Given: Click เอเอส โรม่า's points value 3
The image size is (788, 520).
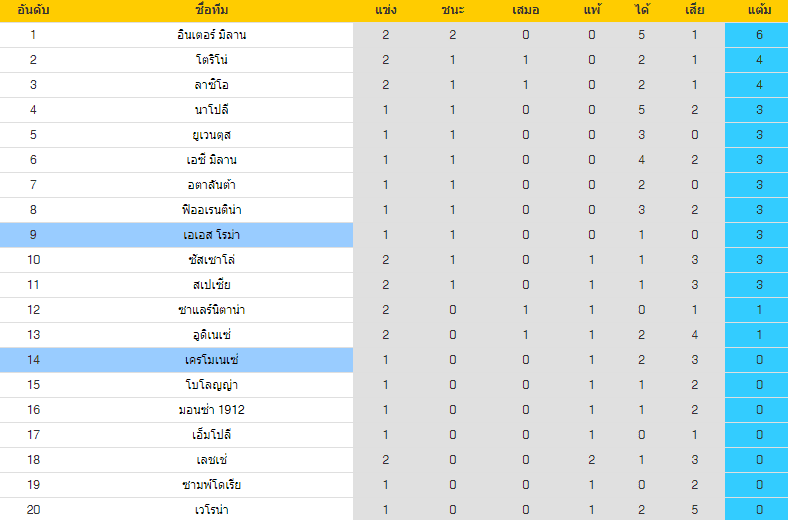Looking at the screenshot, I should 759,235.
